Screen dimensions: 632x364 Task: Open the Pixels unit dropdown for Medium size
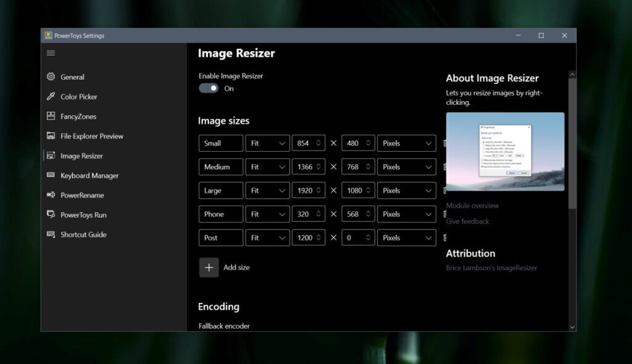click(x=406, y=167)
